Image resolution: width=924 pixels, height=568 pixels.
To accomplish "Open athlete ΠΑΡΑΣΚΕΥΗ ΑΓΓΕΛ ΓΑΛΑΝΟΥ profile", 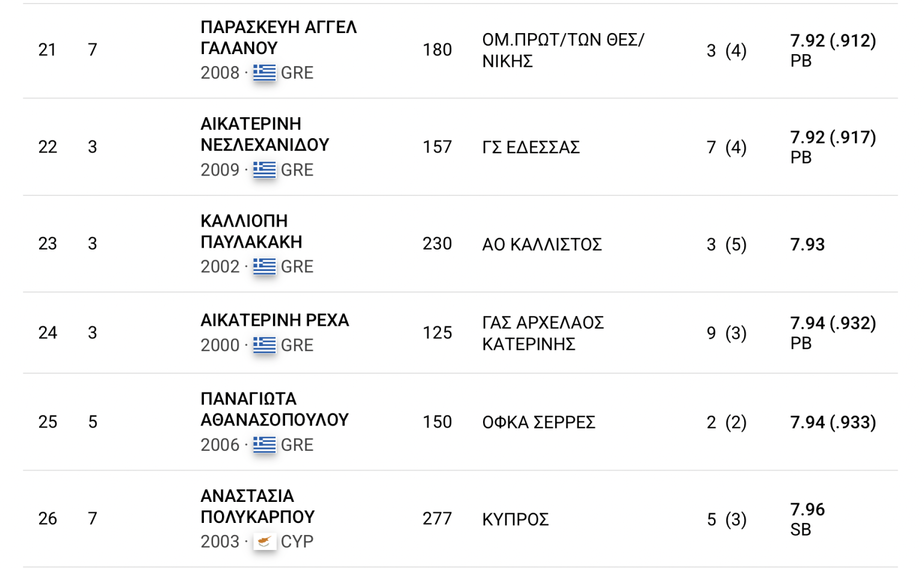I will coord(279,37).
